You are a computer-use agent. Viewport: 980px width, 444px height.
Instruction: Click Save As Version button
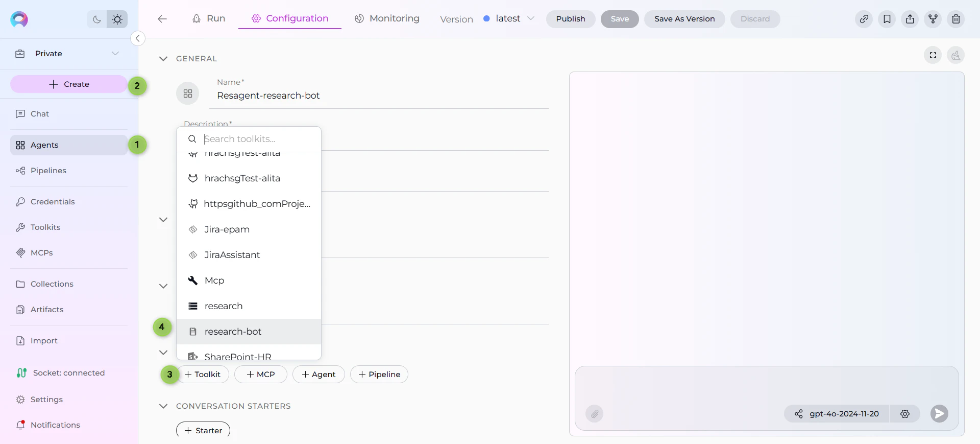point(684,19)
